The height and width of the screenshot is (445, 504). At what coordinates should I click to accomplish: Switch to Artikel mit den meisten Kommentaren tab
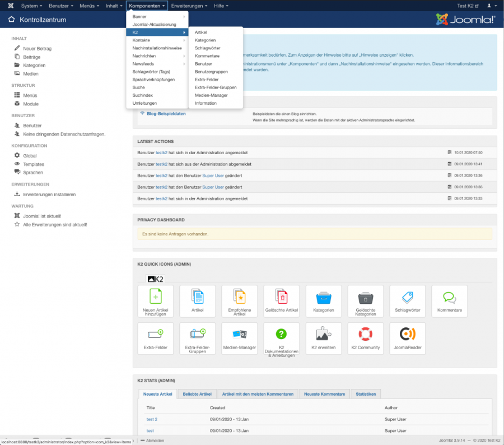coord(258,394)
